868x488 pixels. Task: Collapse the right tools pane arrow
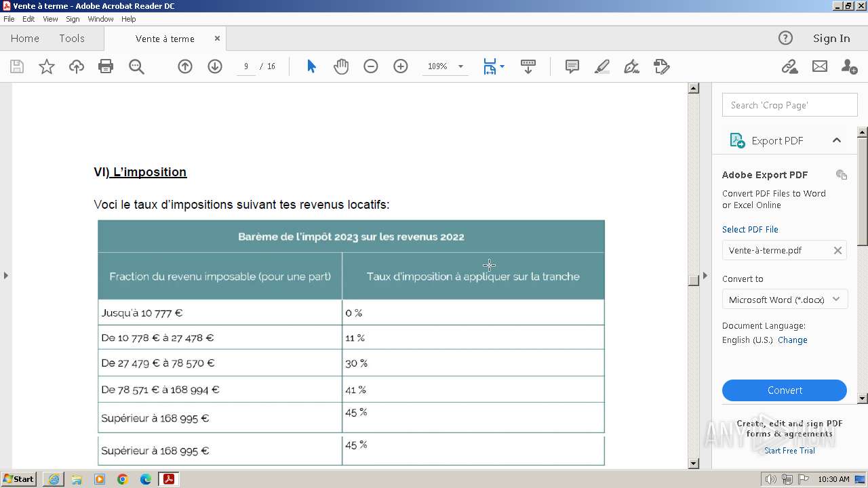click(705, 275)
